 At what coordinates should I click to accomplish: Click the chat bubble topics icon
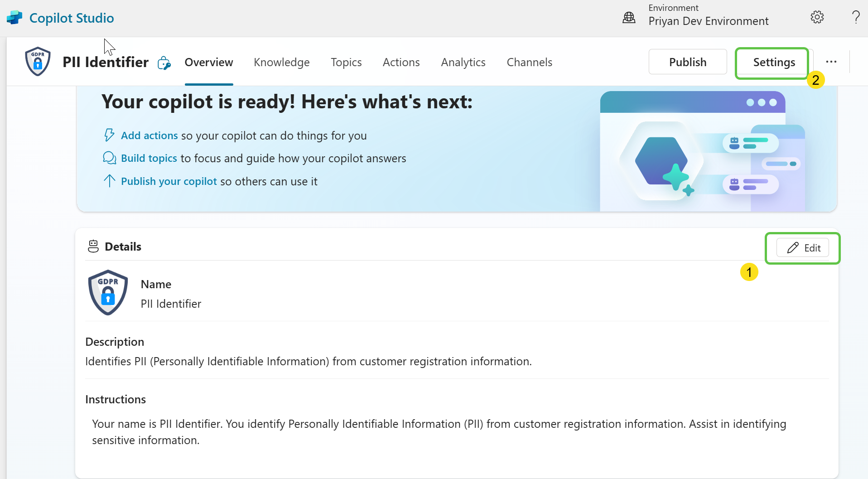(x=109, y=158)
